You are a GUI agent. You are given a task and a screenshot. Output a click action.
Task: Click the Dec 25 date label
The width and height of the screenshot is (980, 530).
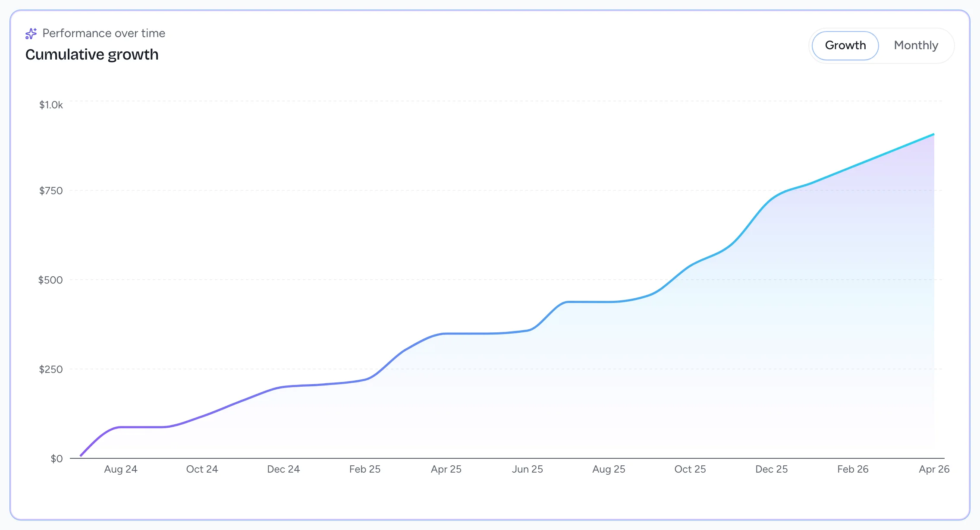pyautogui.click(x=772, y=469)
